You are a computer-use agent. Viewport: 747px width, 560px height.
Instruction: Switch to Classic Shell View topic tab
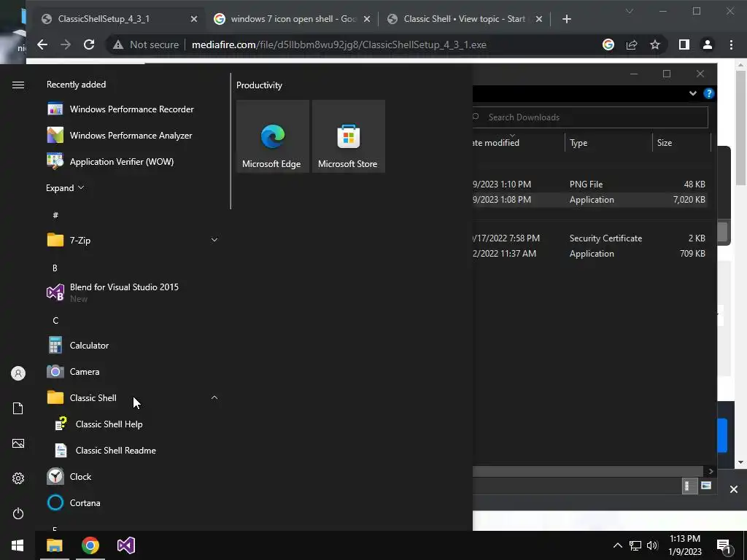click(x=465, y=19)
